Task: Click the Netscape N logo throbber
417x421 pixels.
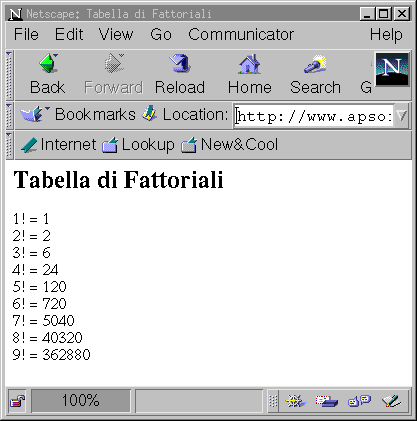Action: point(392,69)
